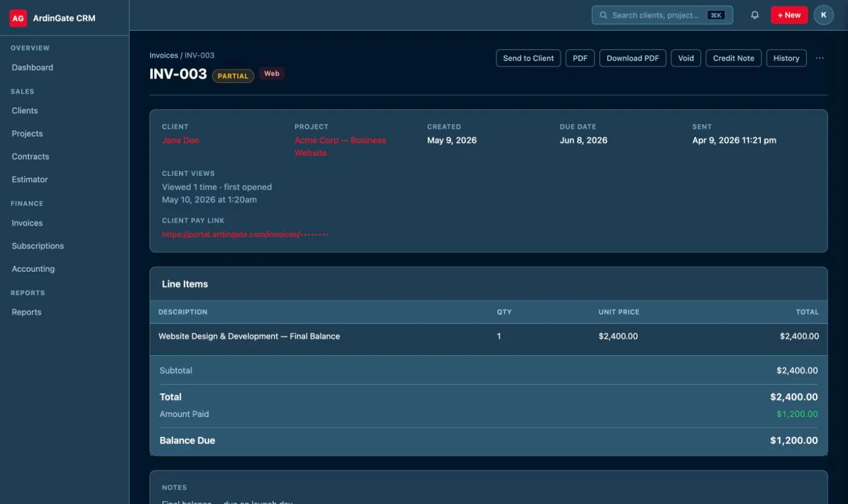This screenshot has width=848, height=504.
Task: Open the notifications bell
Action: (755, 15)
